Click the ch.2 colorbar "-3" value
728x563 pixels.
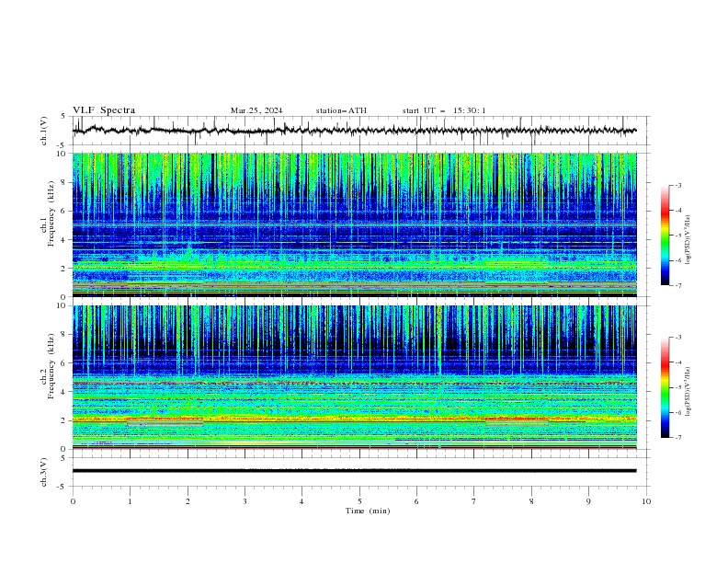678,338
